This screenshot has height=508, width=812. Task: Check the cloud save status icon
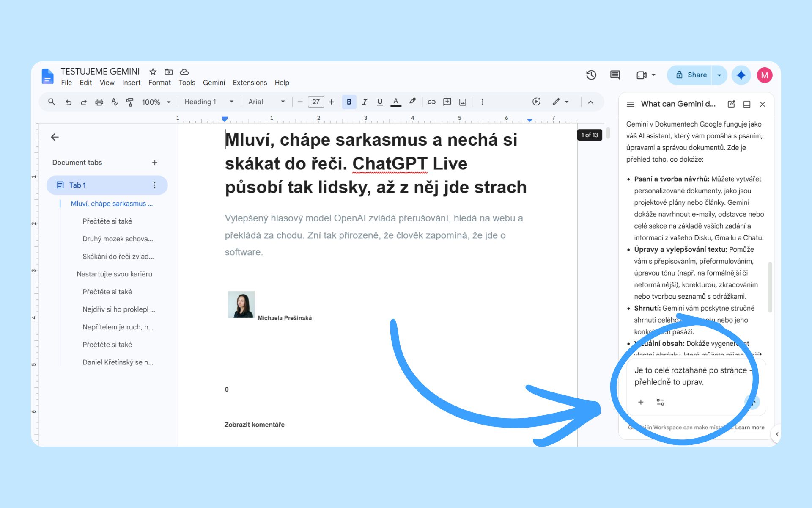pos(184,72)
